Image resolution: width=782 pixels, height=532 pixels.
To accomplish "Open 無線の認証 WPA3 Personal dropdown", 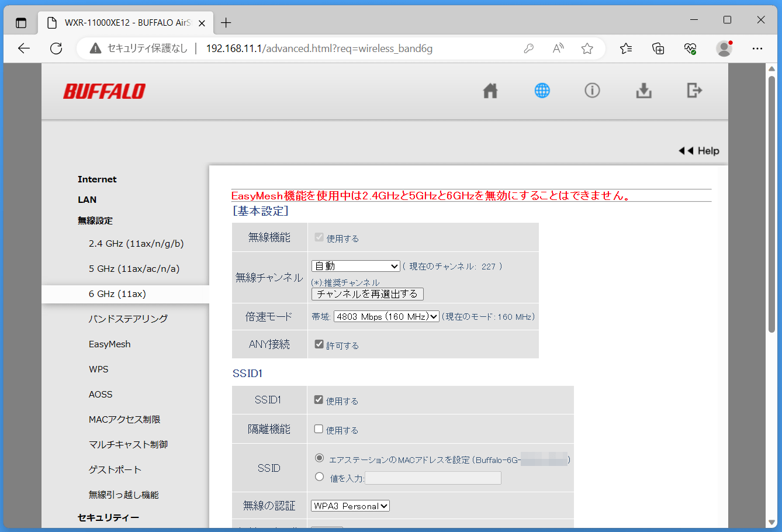I will 350,506.
